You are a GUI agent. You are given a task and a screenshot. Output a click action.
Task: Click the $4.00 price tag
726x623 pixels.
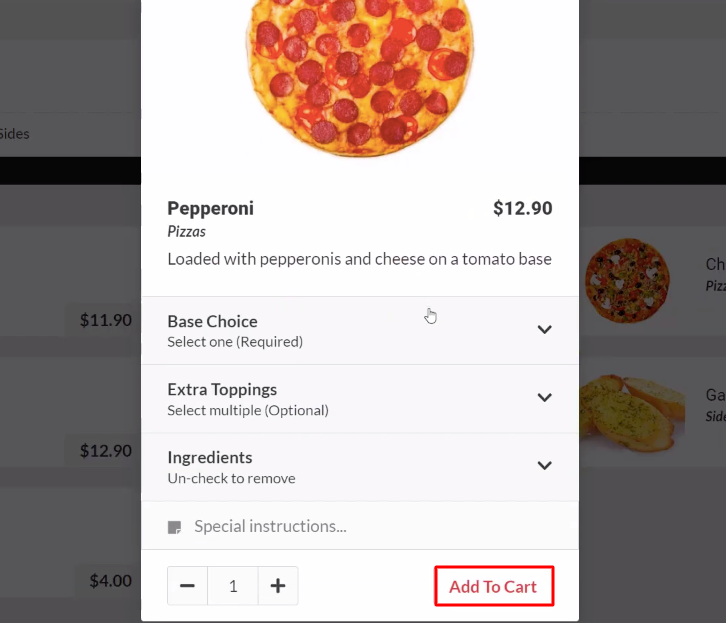click(110, 580)
